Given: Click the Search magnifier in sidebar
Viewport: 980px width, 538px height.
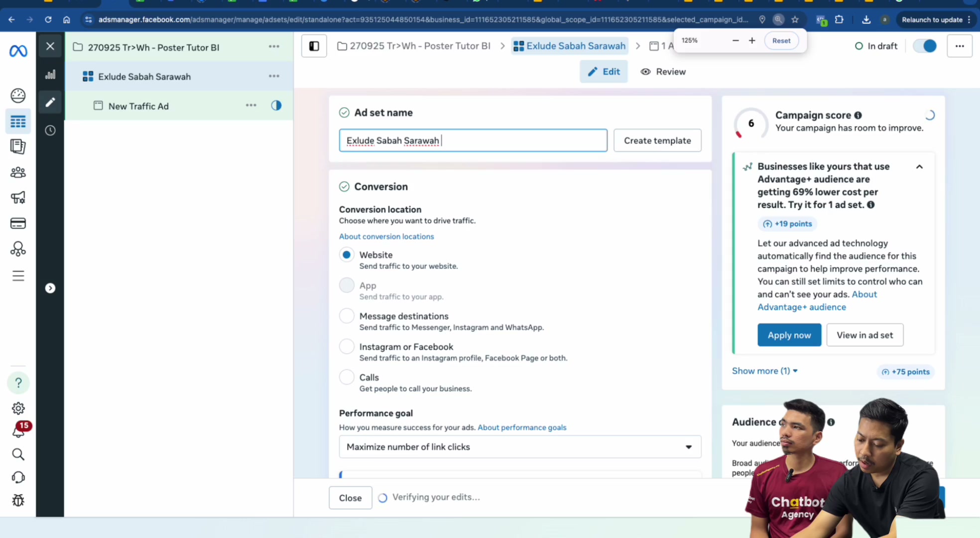Looking at the screenshot, I should (18, 454).
